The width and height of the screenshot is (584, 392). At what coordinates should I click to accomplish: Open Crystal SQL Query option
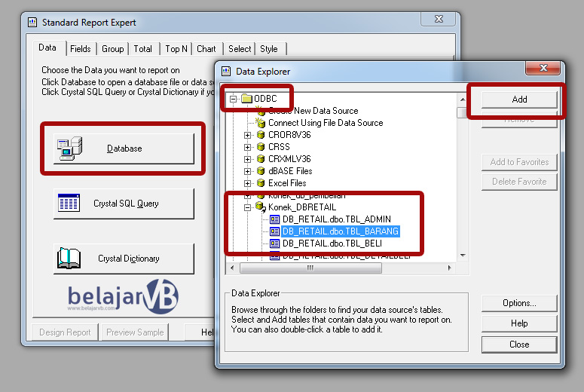pyautogui.click(x=124, y=204)
